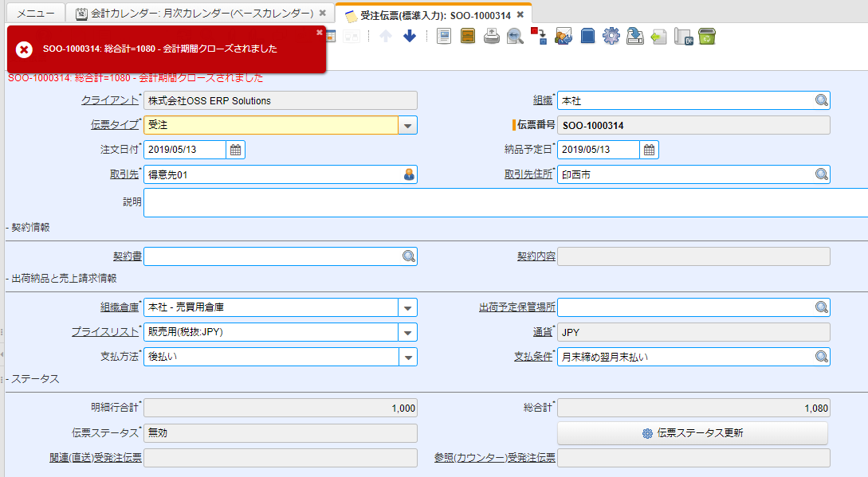
Task: Open 組織 field search lookup
Action: [822, 100]
